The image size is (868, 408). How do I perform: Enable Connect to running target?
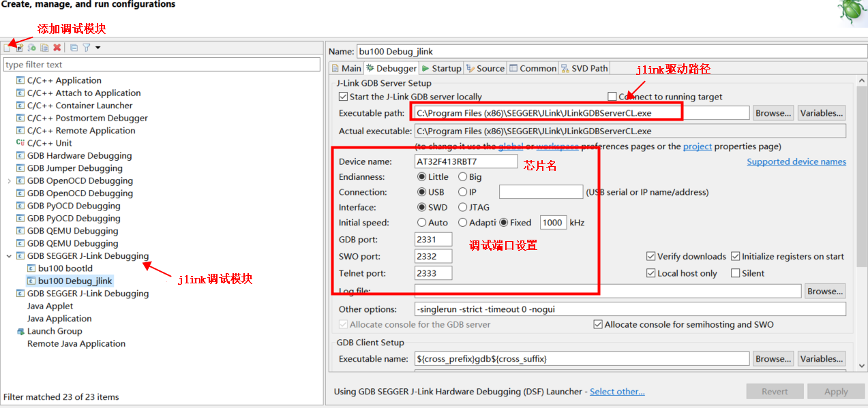612,95
